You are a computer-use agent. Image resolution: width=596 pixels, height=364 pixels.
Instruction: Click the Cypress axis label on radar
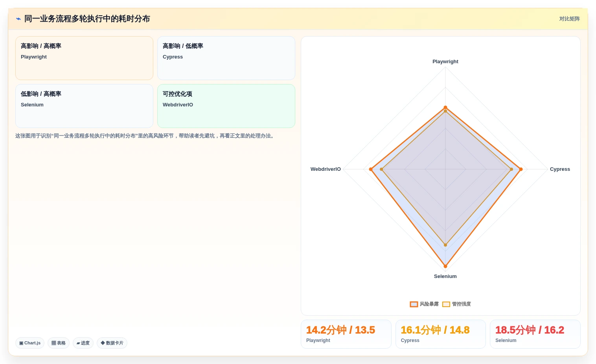pyautogui.click(x=560, y=169)
